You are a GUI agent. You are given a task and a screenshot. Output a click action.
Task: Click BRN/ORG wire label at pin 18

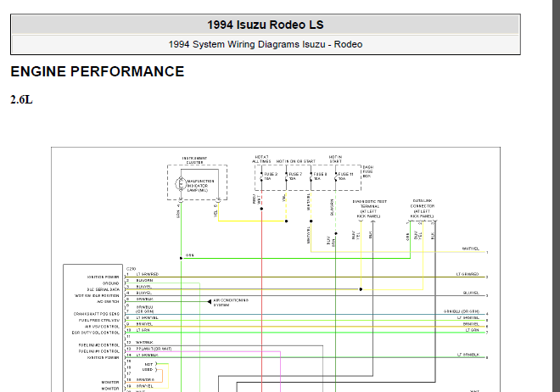145,380
